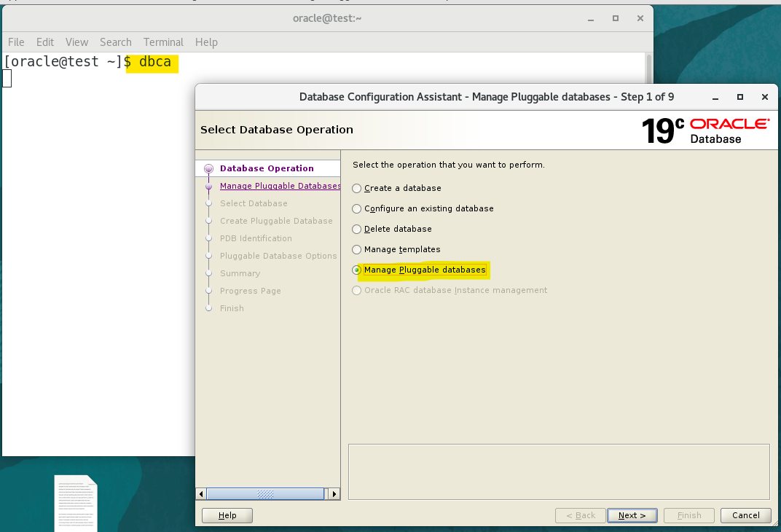Click the sidebar scroll right arrow

click(334, 494)
